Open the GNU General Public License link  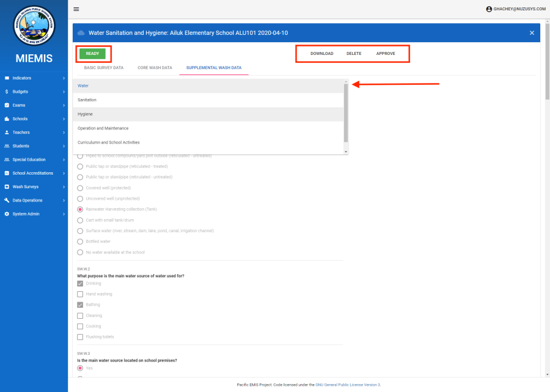point(348,385)
